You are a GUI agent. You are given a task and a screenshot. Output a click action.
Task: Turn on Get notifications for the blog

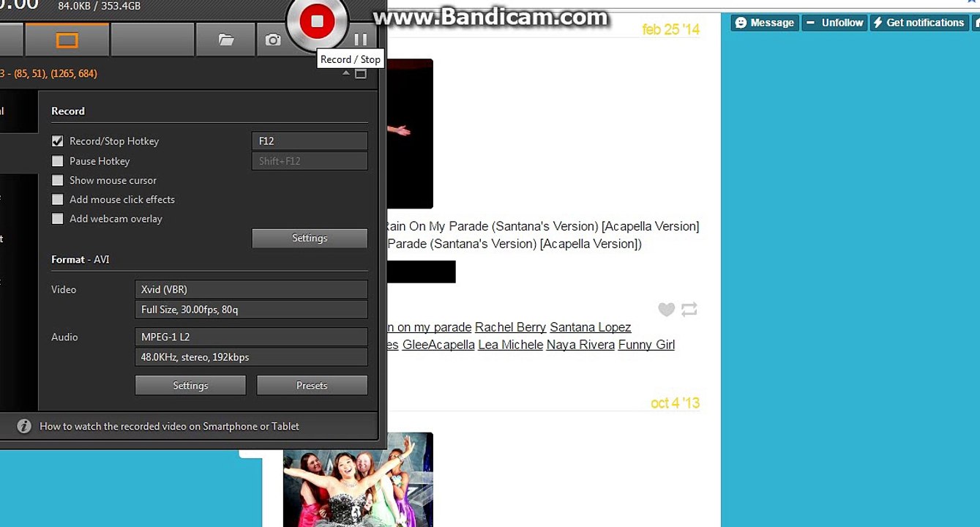click(919, 23)
